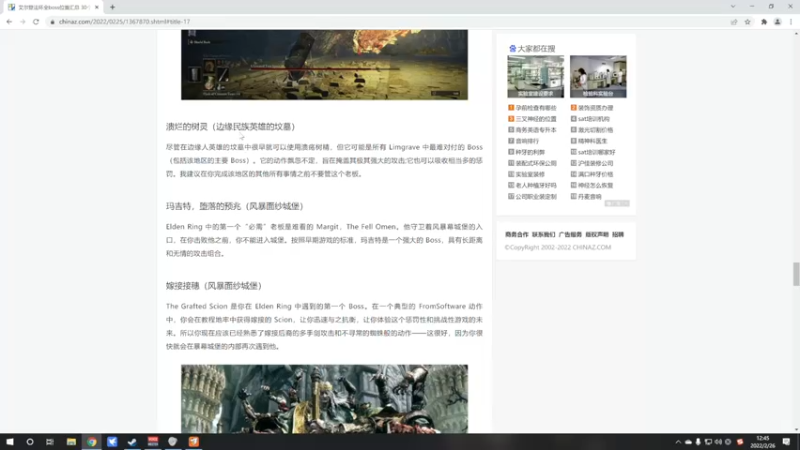
Task: Open the Chrome extensions puzzle menu
Action: [764, 22]
